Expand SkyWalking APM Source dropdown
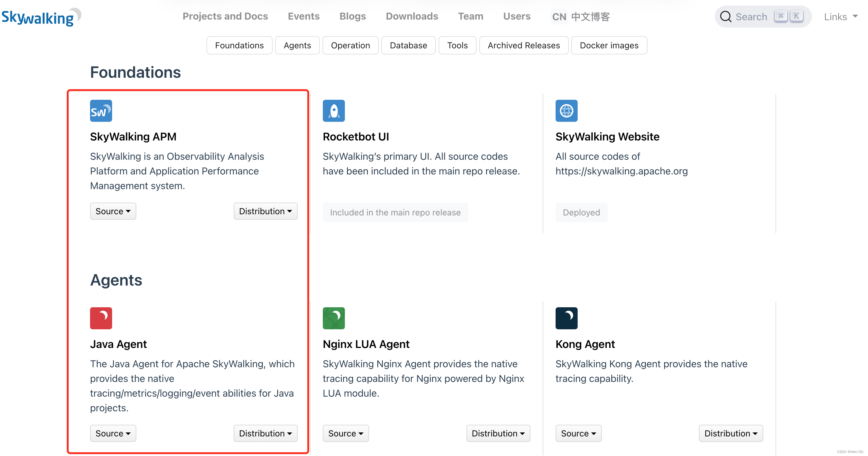 point(113,211)
